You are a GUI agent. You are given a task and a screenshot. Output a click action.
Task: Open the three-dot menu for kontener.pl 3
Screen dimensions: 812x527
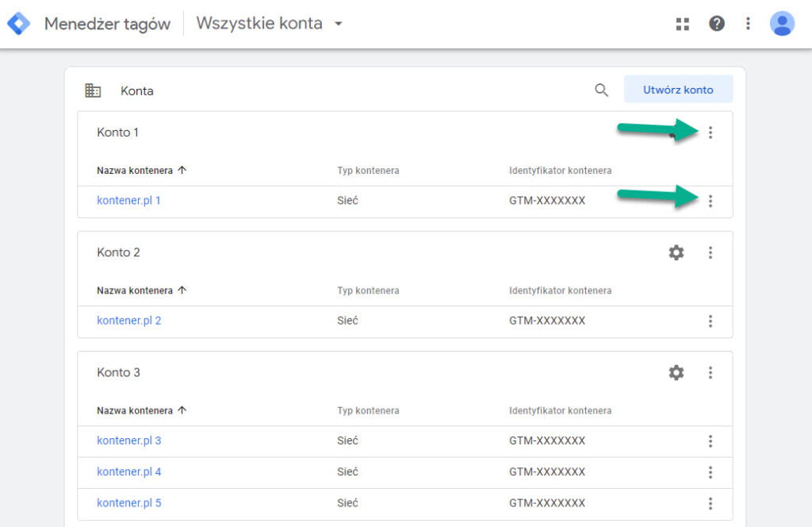click(710, 441)
